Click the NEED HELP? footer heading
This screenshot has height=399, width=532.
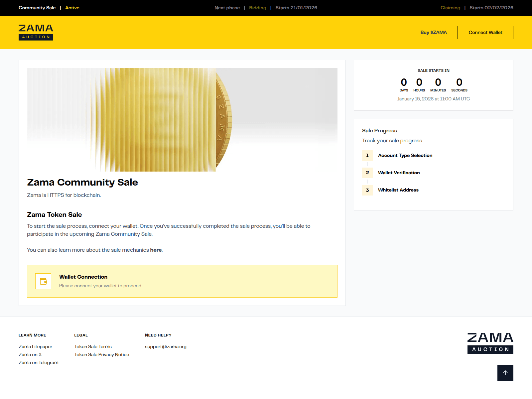coord(158,335)
